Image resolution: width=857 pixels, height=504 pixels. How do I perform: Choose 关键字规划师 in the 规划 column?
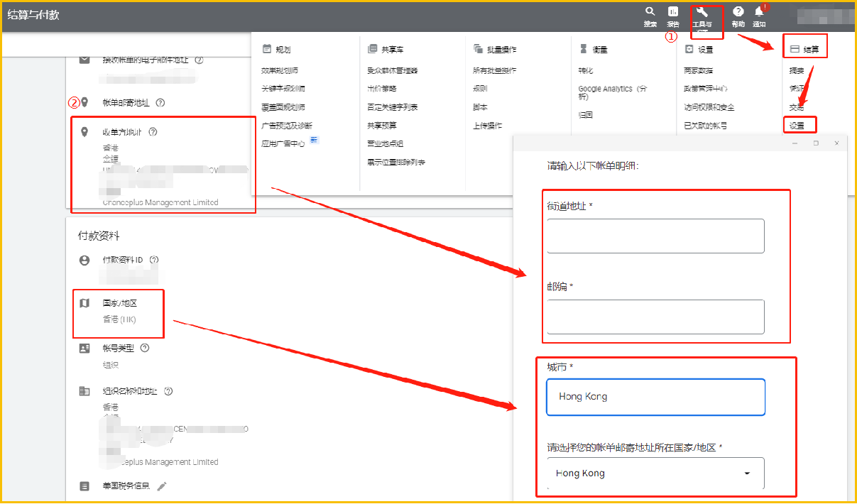pyautogui.click(x=283, y=89)
